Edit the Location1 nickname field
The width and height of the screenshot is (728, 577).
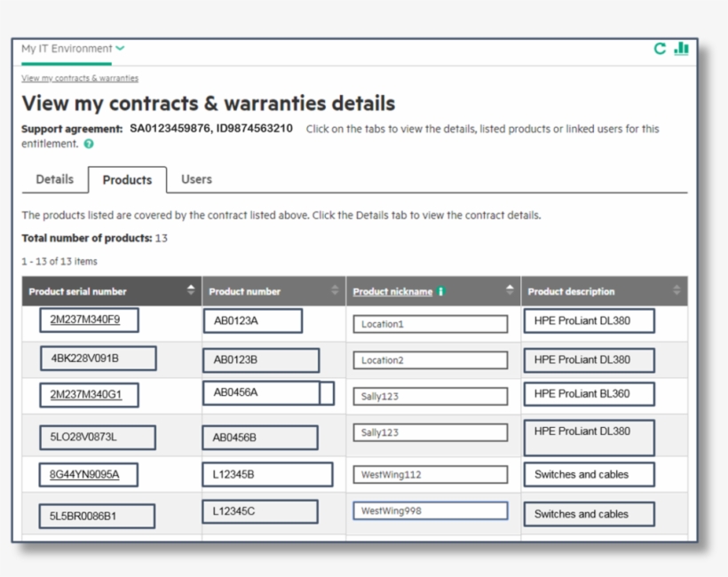tap(431, 324)
